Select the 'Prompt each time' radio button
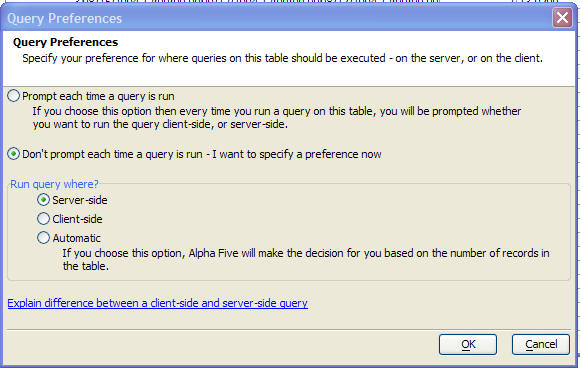The width and height of the screenshot is (580, 369). click(14, 96)
